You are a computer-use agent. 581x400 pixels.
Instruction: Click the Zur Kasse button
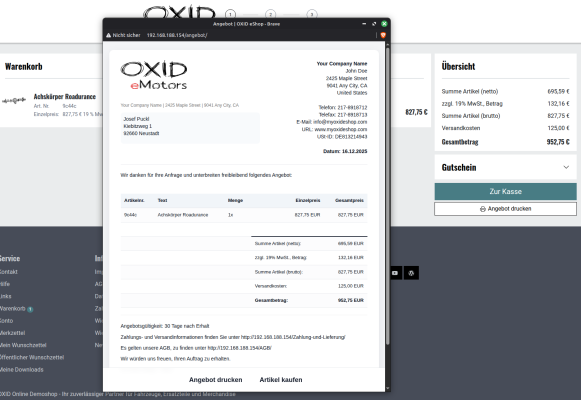[505, 191]
